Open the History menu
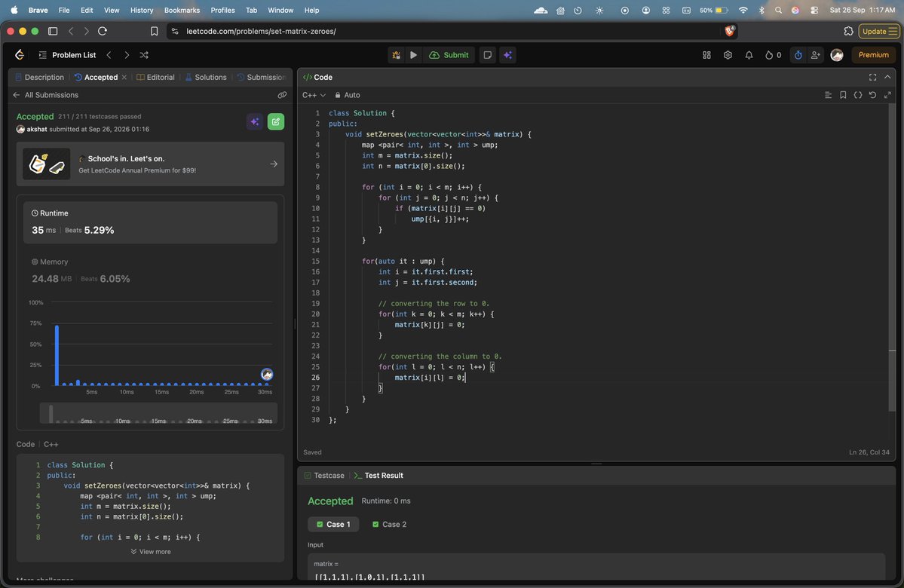This screenshot has height=588, width=904. point(142,11)
